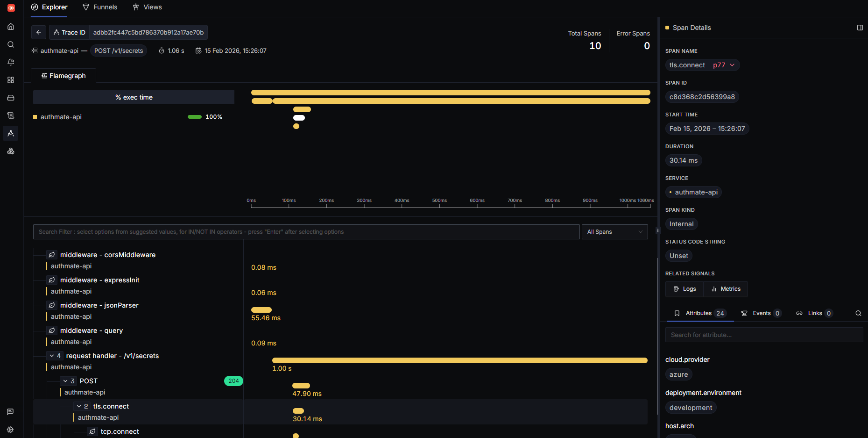Focus the Search for attribute input field
The image size is (868, 438).
tap(764, 335)
